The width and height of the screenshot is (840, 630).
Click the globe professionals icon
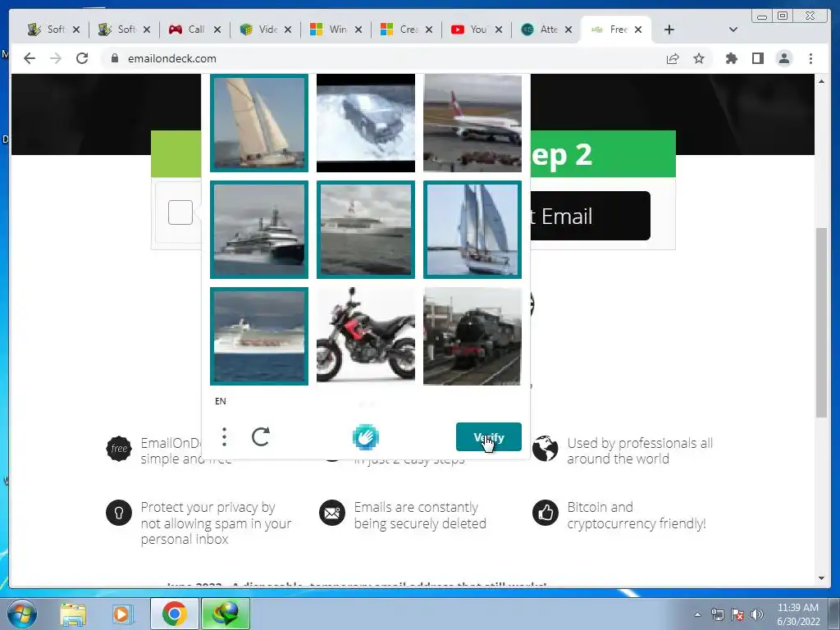click(546, 449)
